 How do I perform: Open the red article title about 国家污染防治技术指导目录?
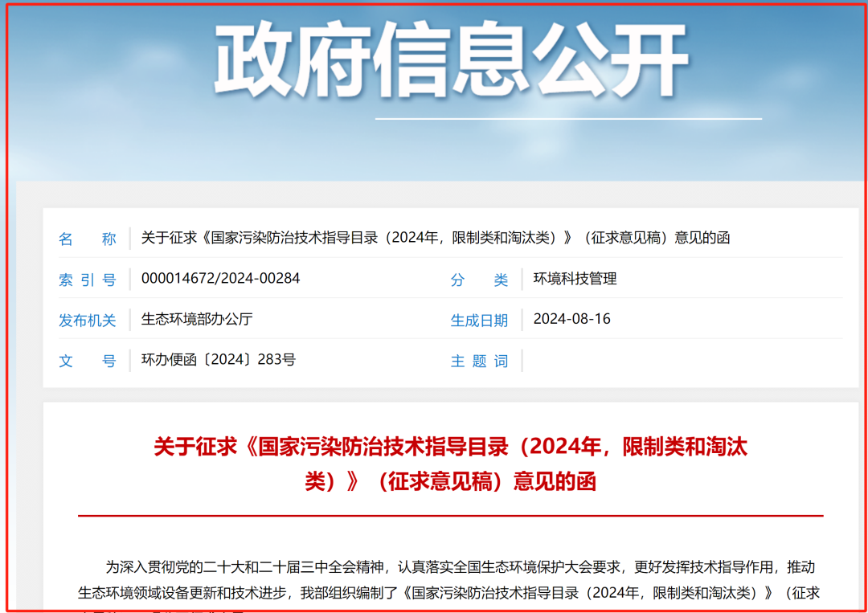[x=450, y=466]
